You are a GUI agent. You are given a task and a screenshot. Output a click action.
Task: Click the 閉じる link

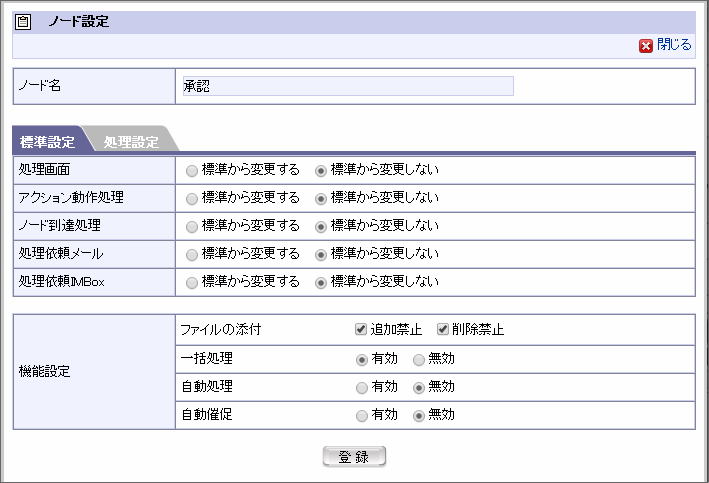pos(674,44)
